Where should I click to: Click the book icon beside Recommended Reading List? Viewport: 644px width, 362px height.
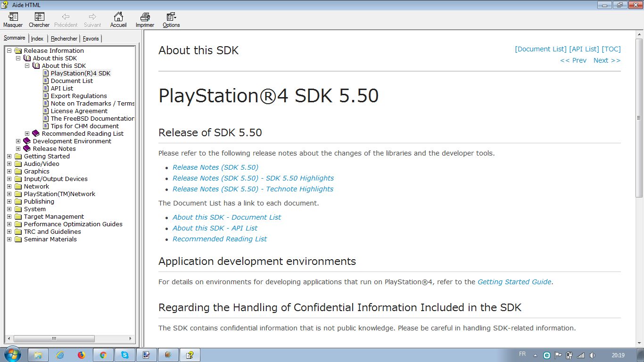pos(36,133)
